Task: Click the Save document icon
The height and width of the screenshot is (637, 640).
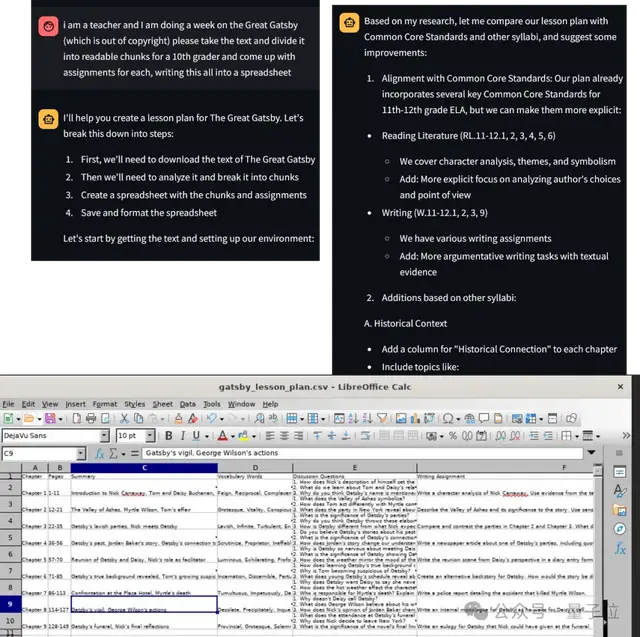Action: (50, 418)
